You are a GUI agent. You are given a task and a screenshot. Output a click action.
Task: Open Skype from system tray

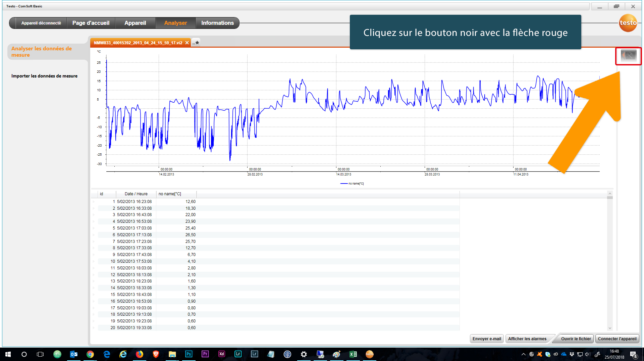coord(548,354)
